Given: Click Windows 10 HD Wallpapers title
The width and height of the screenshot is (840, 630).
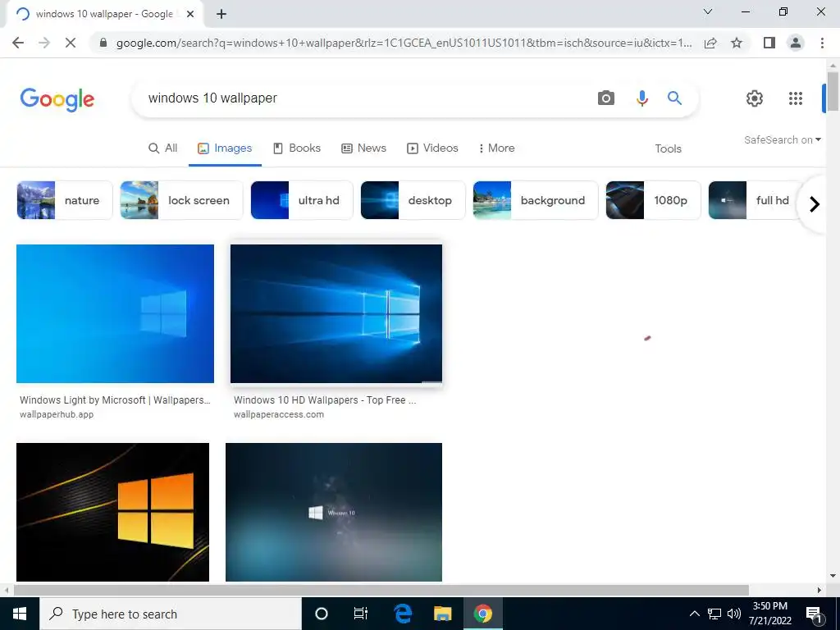Looking at the screenshot, I should tap(325, 400).
